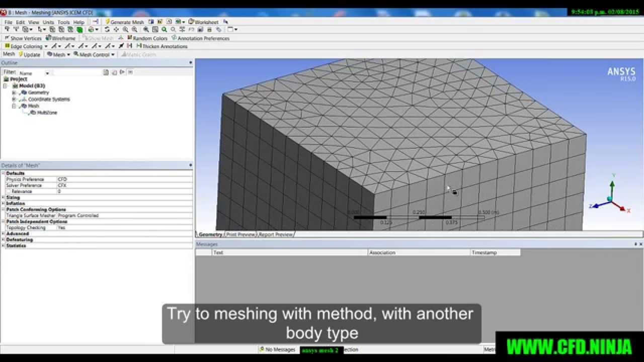Switch to the Geometry tab
The width and height of the screenshot is (644, 362).
pos(210,234)
